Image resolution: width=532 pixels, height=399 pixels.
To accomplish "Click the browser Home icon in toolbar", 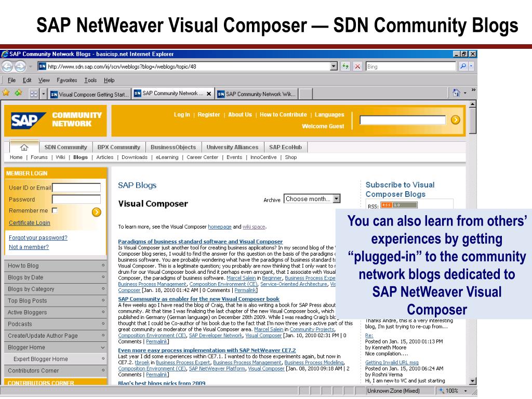I will [x=456, y=92].
